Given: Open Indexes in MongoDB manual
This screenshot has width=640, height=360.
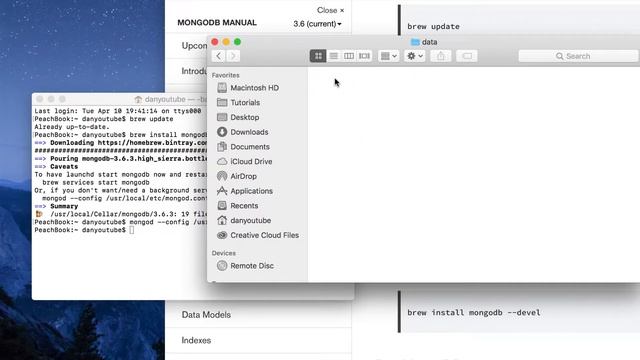Looking at the screenshot, I should click(196, 340).
